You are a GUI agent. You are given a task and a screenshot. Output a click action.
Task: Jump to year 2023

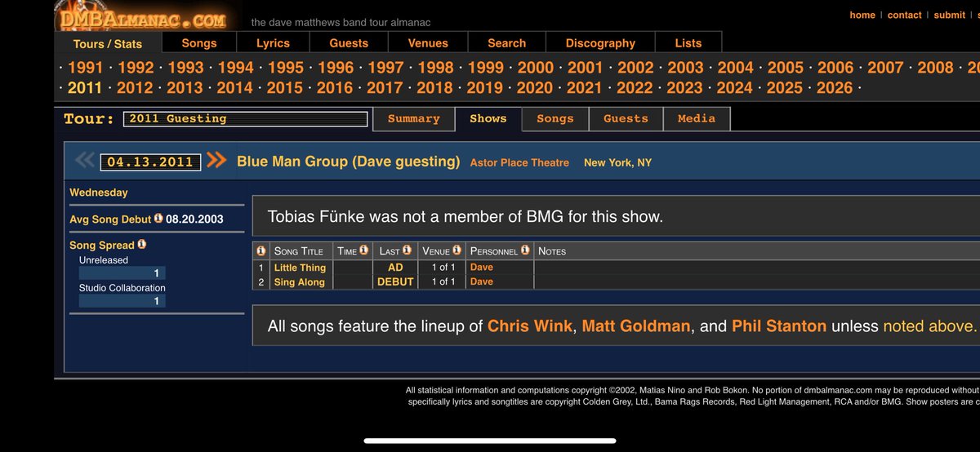pos(684,88)
